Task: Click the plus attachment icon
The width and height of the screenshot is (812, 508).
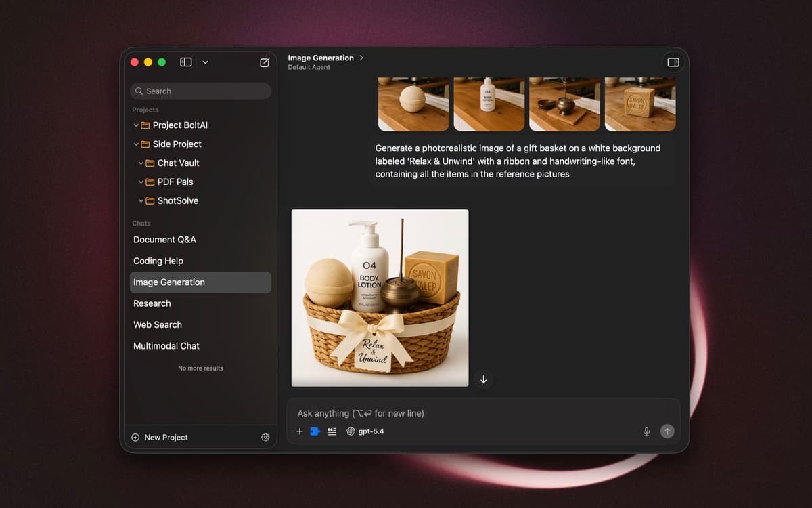Action: coord(300,431)
